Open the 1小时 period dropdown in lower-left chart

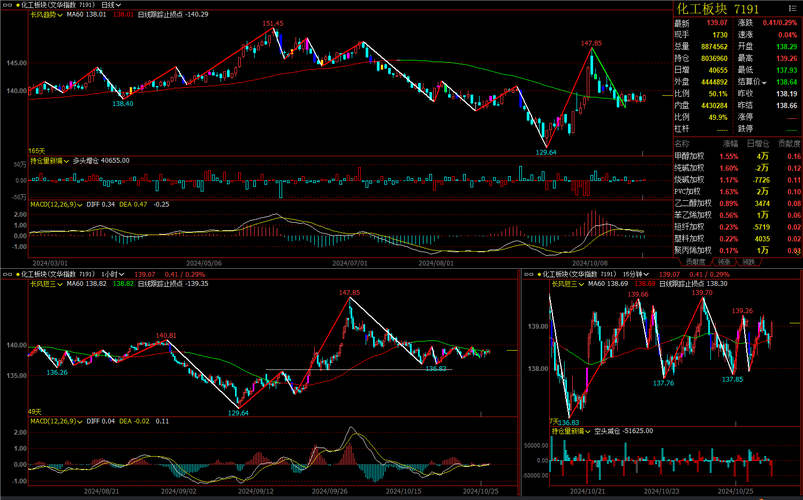coord(113,273)
